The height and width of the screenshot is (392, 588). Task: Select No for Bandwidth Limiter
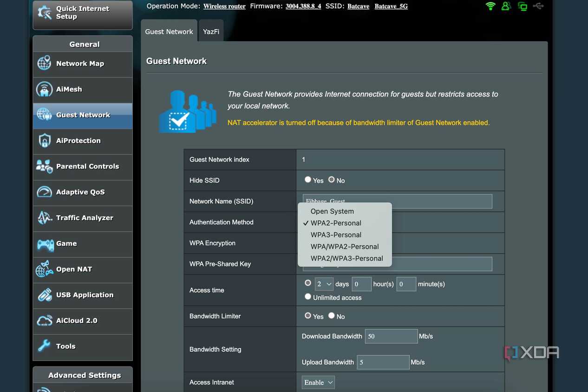(331, 315)
